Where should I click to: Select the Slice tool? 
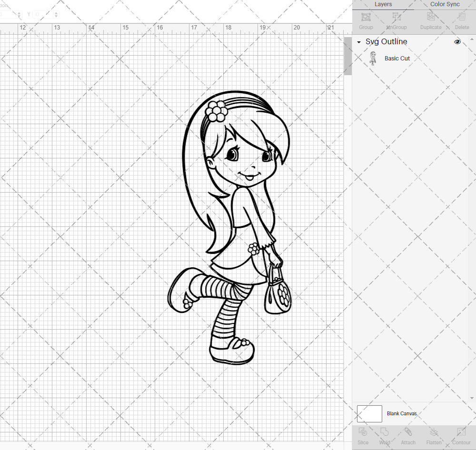[x=363, y=436]
